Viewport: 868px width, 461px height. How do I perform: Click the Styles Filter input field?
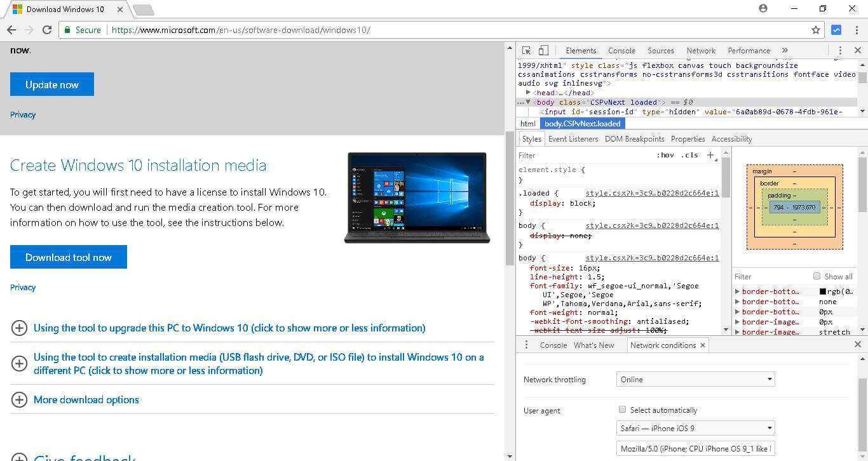(585, 155)
